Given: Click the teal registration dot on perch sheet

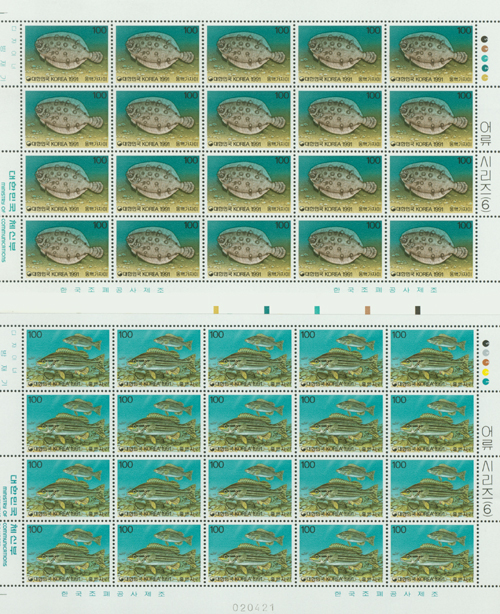Looking at the screenshot, I should tap(486, 381).
